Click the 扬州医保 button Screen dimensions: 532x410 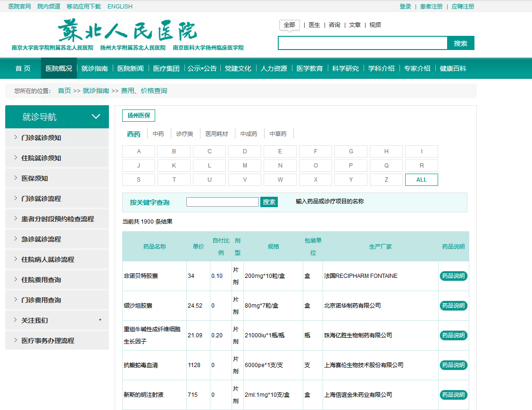point(139,116)
